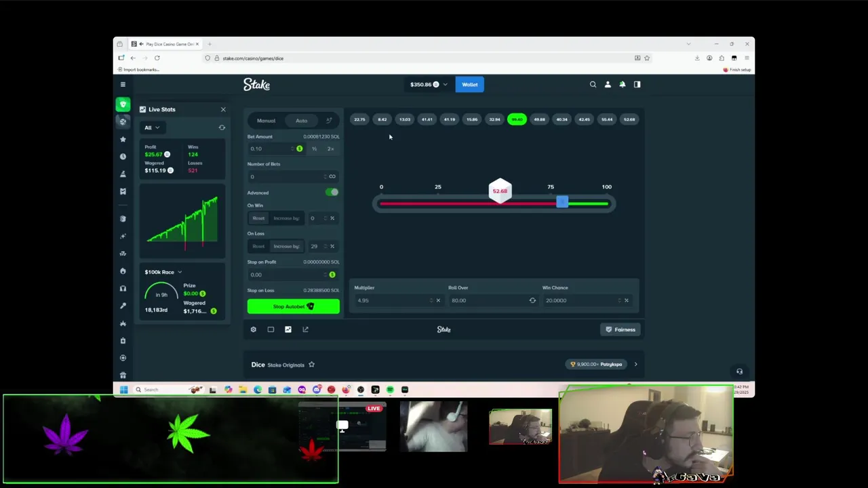The width and height of the screenshot is (868, 488).
Task: Switch to Auto betting tab
Action: pos(301,121)
